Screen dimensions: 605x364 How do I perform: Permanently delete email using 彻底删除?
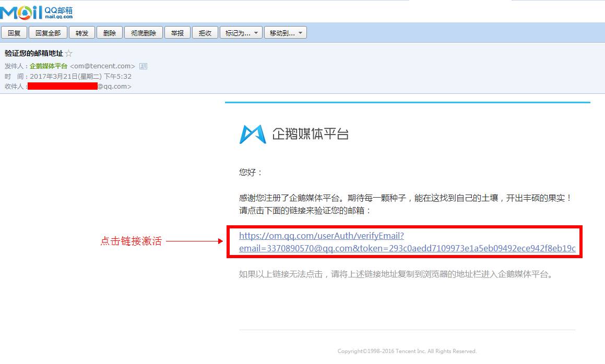(144, 32)
